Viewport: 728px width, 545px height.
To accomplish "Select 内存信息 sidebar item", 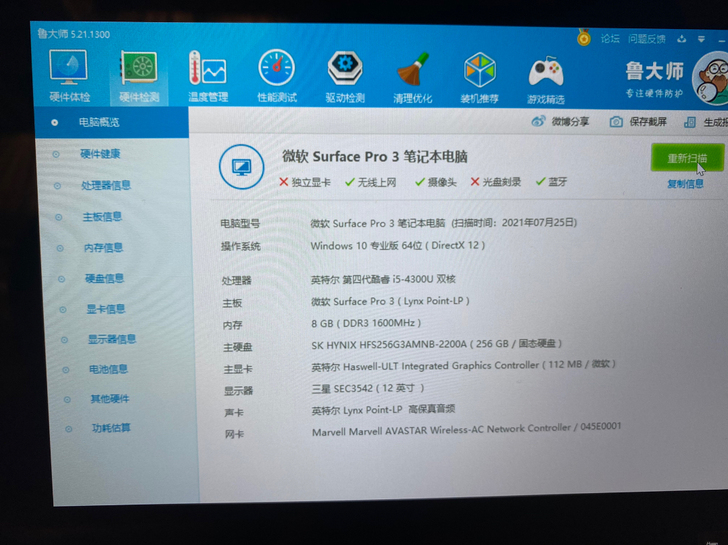I will [x=104, y=247].
